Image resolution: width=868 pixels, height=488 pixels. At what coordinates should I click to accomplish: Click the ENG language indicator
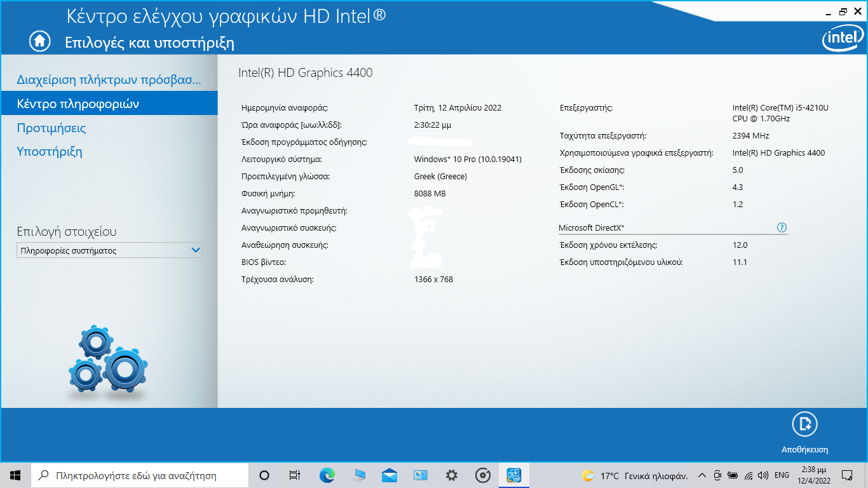point(782,475)
